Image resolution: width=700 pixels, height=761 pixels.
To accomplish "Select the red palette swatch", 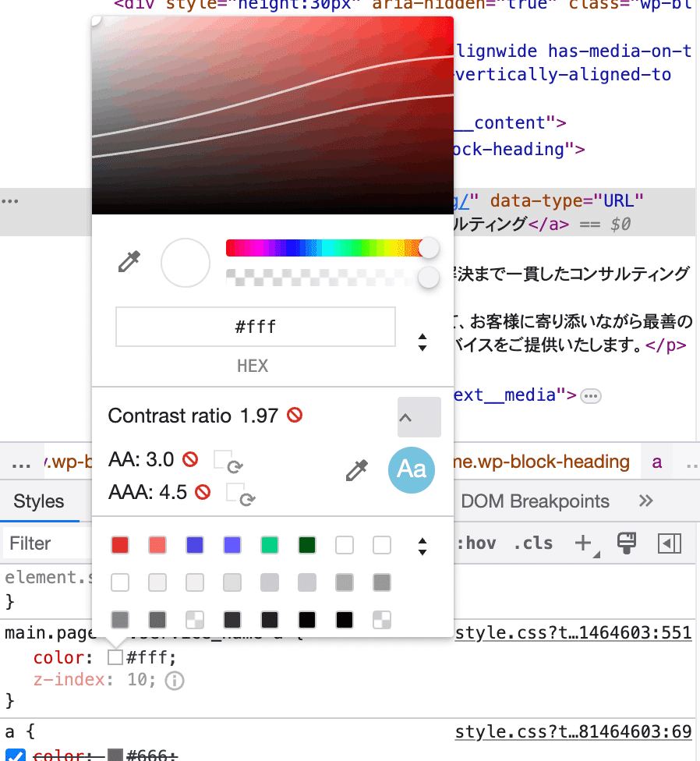I will click(120, 545).
